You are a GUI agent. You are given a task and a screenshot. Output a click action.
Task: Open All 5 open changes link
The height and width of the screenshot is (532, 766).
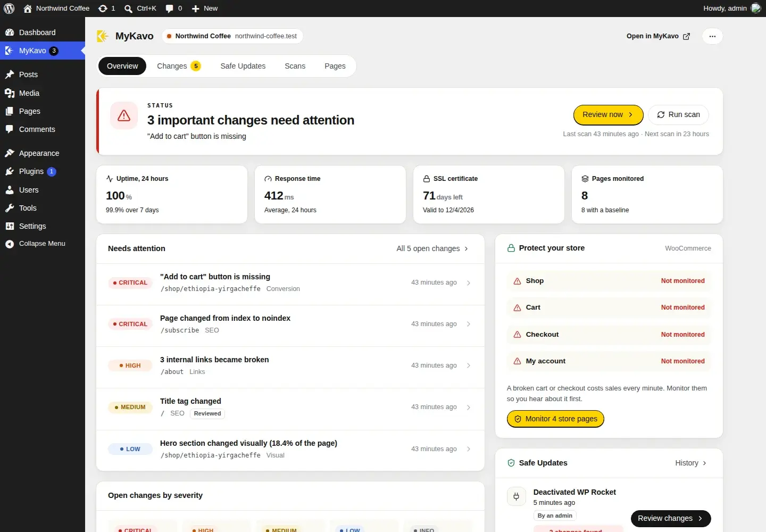[x=432, y=248]
